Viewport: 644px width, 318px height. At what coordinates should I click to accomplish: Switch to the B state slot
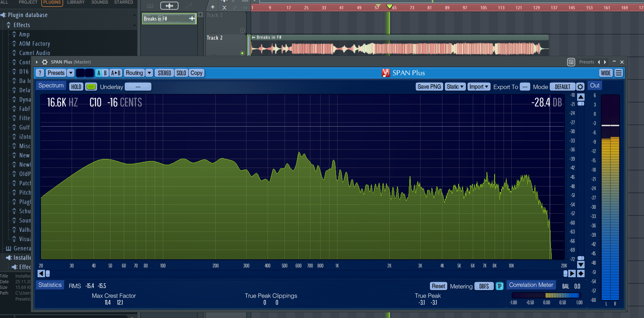coord(105,73)
